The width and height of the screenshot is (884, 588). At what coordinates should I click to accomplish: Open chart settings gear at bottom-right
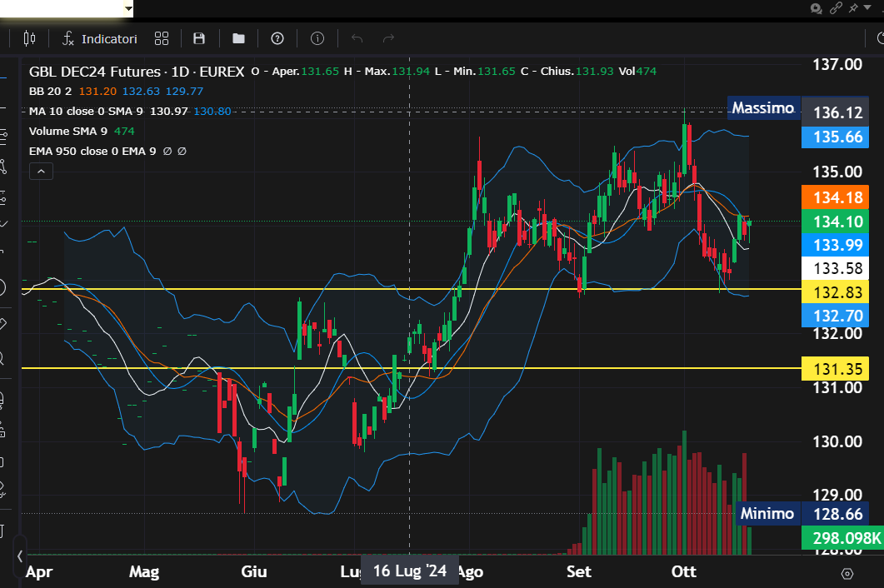click(x=847, y=573)
